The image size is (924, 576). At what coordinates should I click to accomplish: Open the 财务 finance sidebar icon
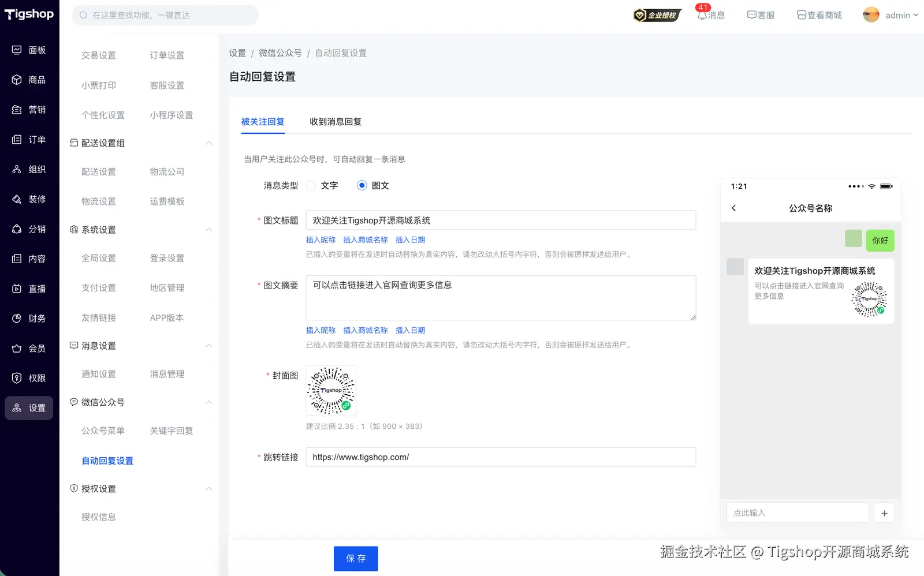(x=17, y=319)
